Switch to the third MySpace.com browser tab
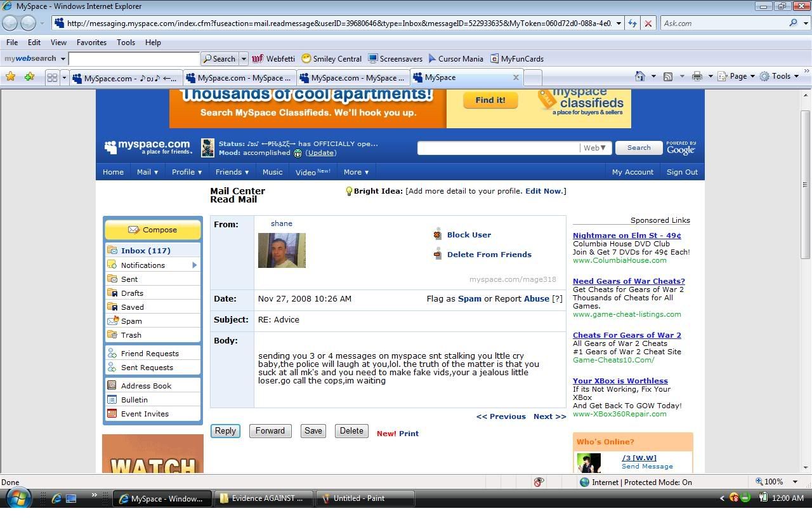 click(353, 78)
